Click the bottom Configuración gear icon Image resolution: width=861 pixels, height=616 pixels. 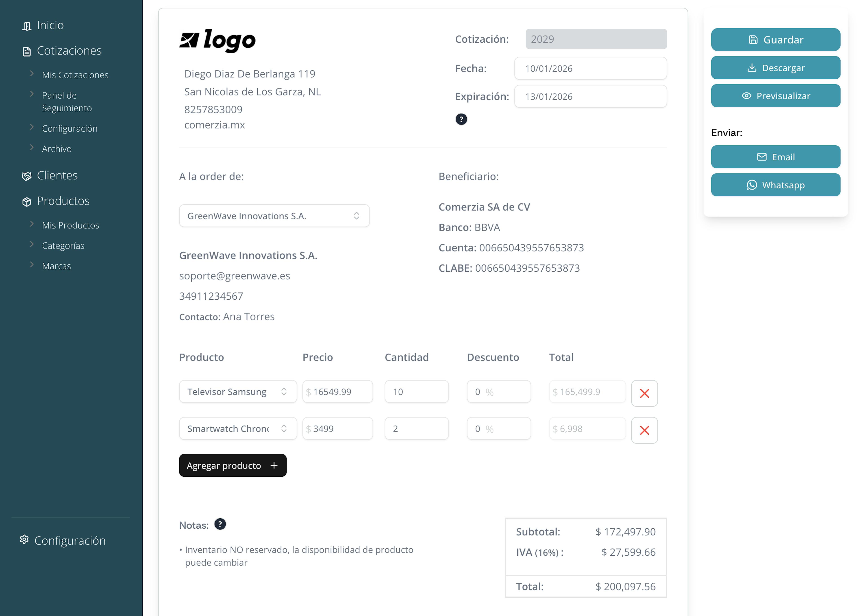click(24, 539)
